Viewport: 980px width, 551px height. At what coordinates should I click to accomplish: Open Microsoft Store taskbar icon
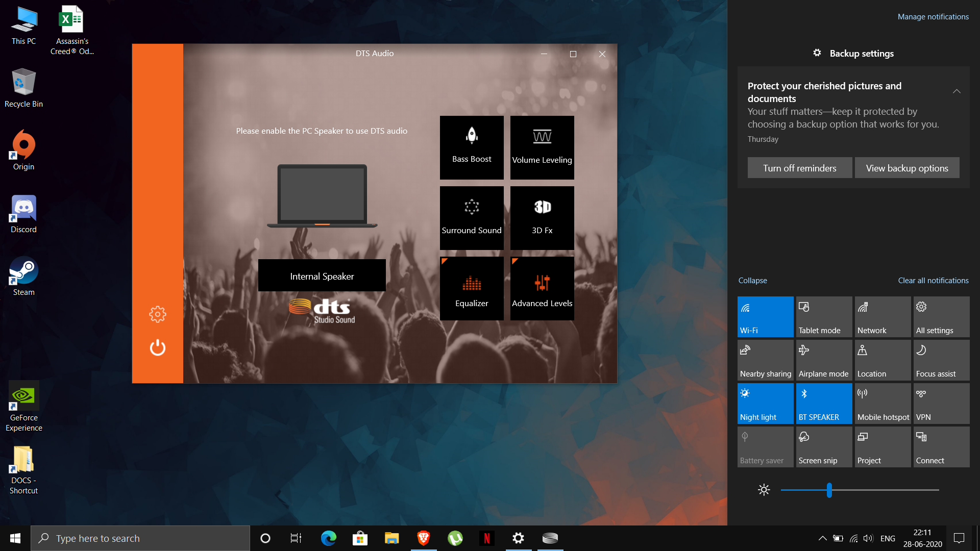point(360,538)
